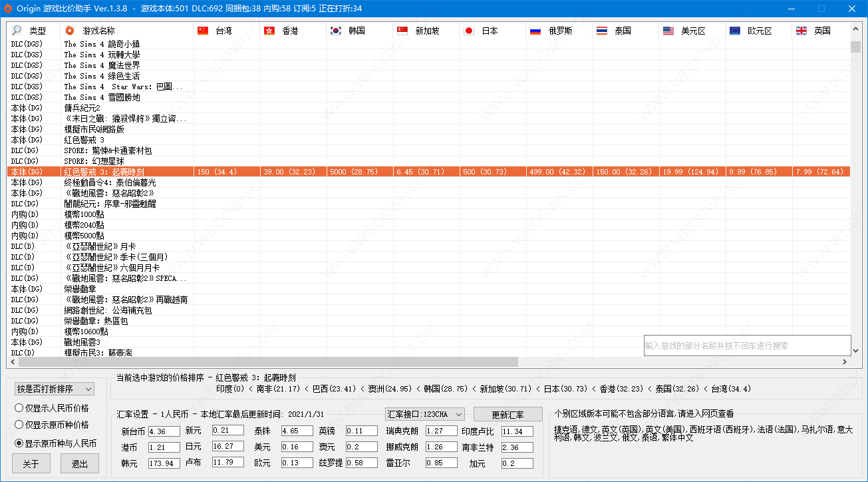Click the 美元 rate field 0.16
This screenshot has width=868, height=482.
point(296,447)
